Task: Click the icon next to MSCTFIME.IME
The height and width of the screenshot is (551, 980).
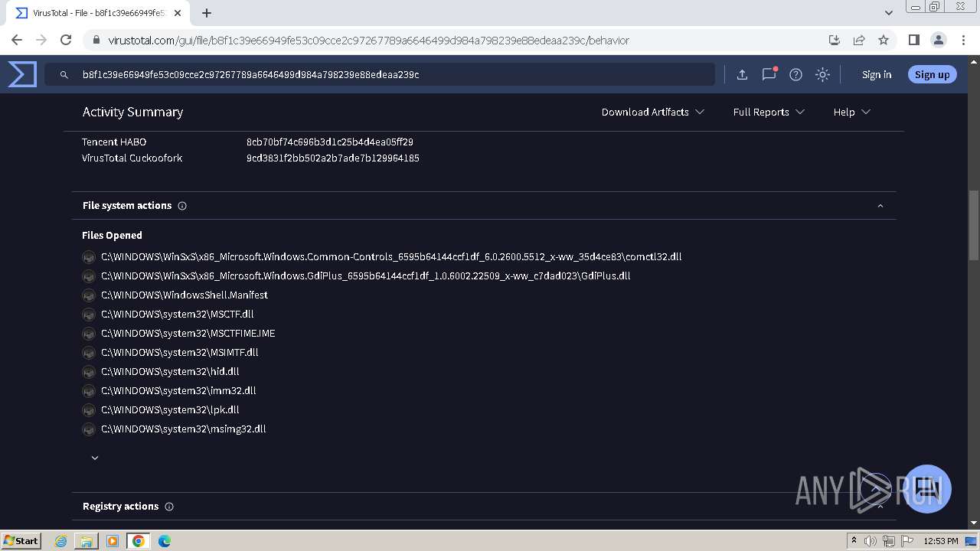Action: pos(89,334)
